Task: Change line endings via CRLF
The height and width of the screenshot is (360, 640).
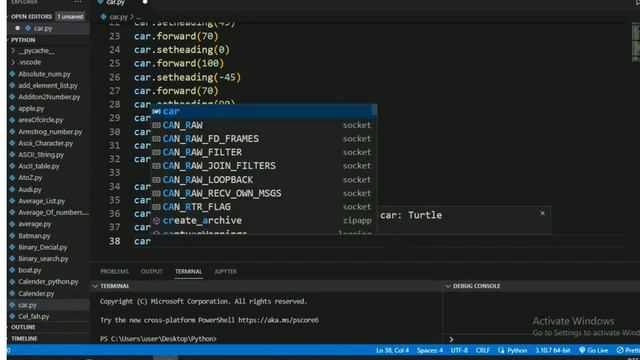Action: pos(482,351)
